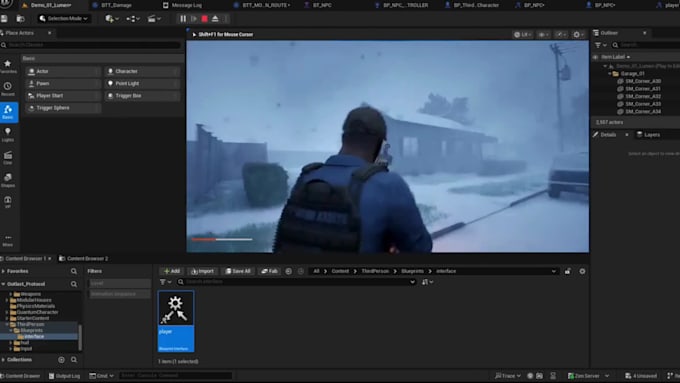Open the Add content to project dropdown
This screenshot has height=383, width=680.
(x=112, y=19)
